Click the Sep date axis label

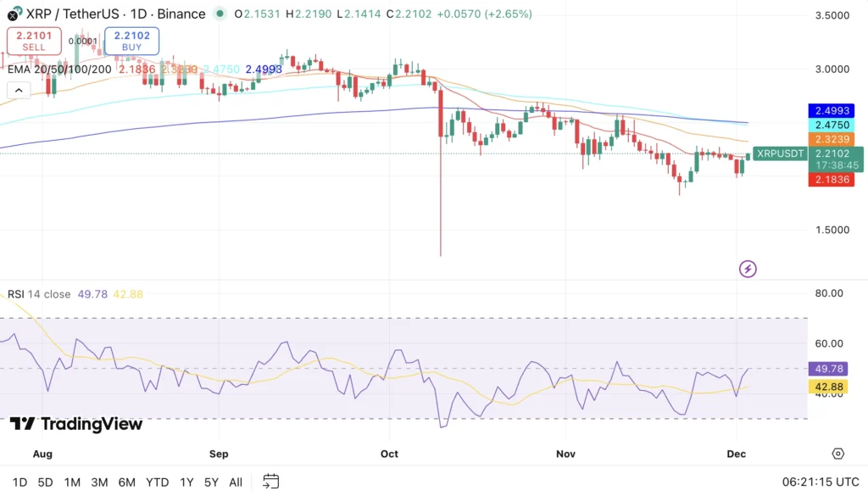point(219,454)
